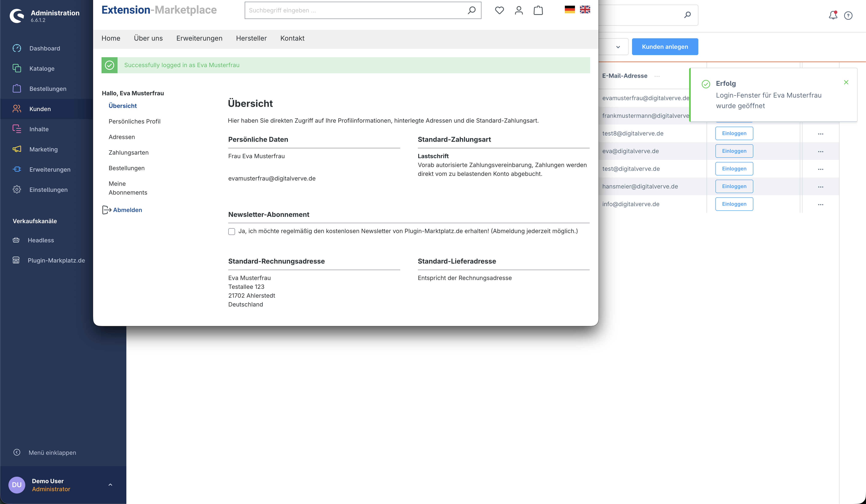Switch language with the German flag

[569, 10]
